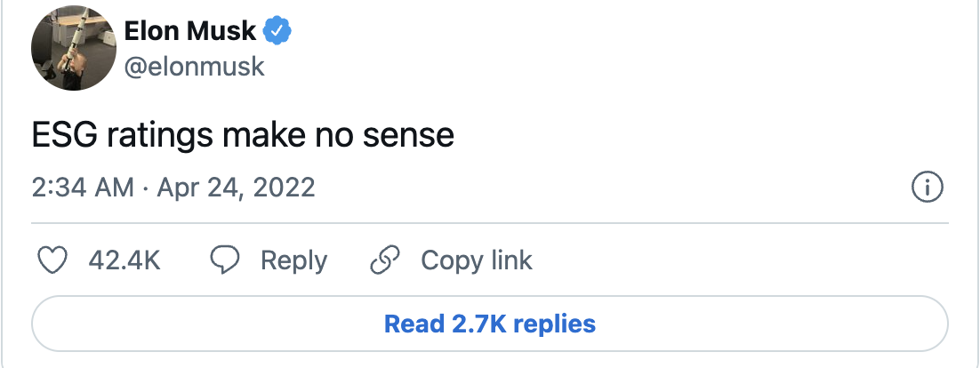Click the Copy link text
Screen dimensions: 980x368
(476, 260)
